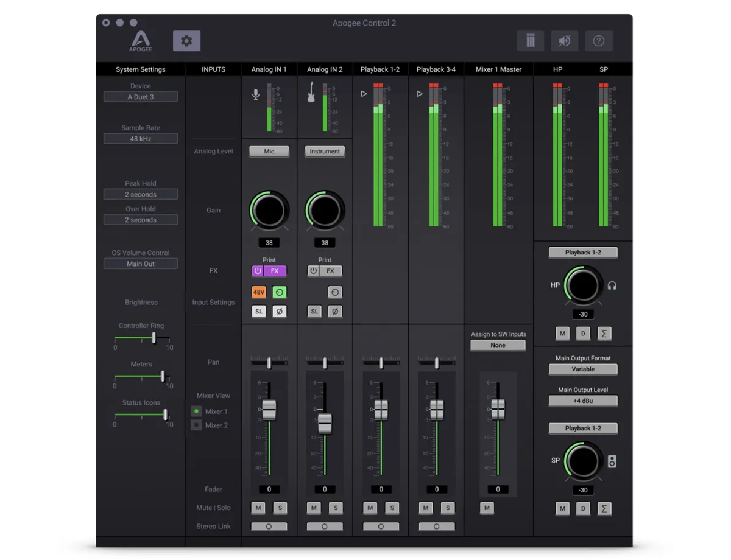Click Controller Ring brightness slider
This screenshot has height=560, width=731.
[x=142, y=338]
